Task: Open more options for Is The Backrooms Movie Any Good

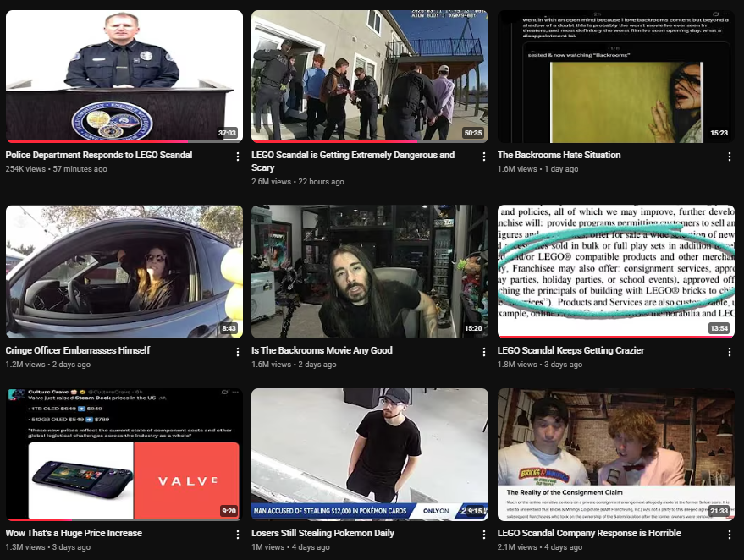Action: [x=483, y=352]
